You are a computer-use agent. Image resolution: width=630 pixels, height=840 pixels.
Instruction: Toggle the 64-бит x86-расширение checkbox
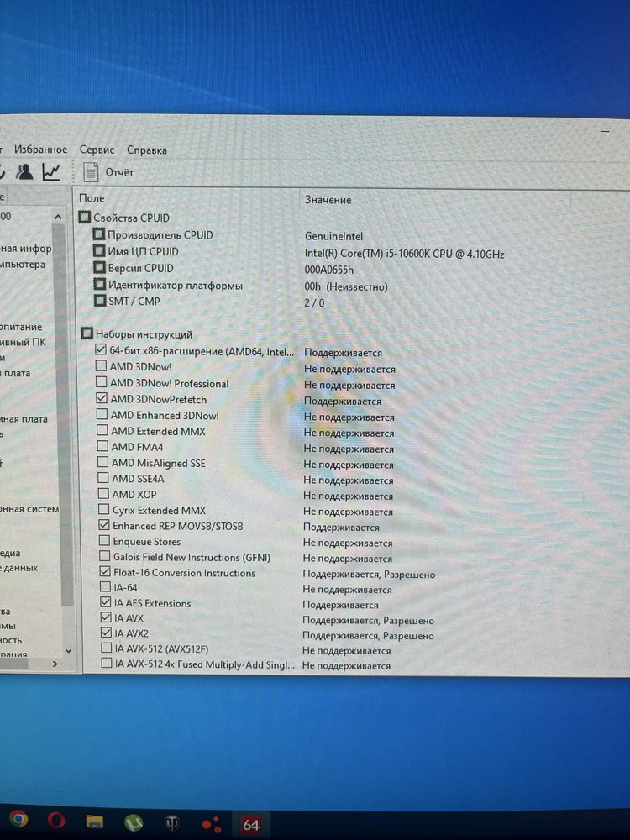pos(100,349)
